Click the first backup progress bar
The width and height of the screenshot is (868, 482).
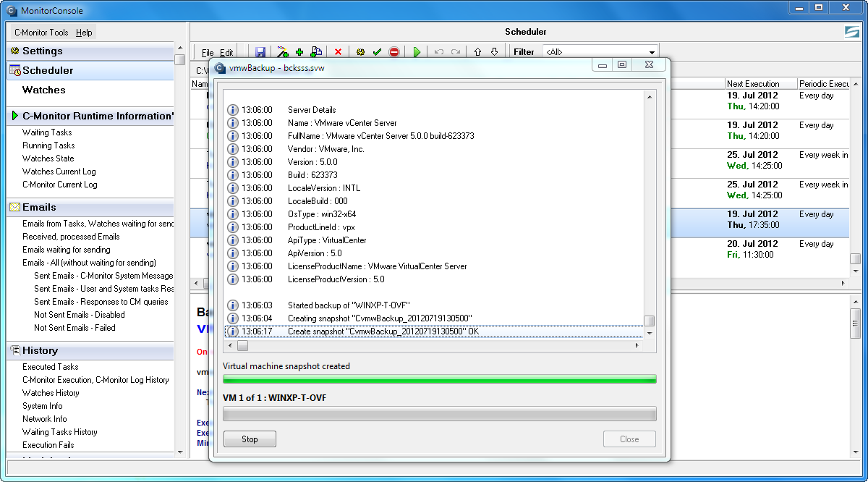click(x=440, y=379)
